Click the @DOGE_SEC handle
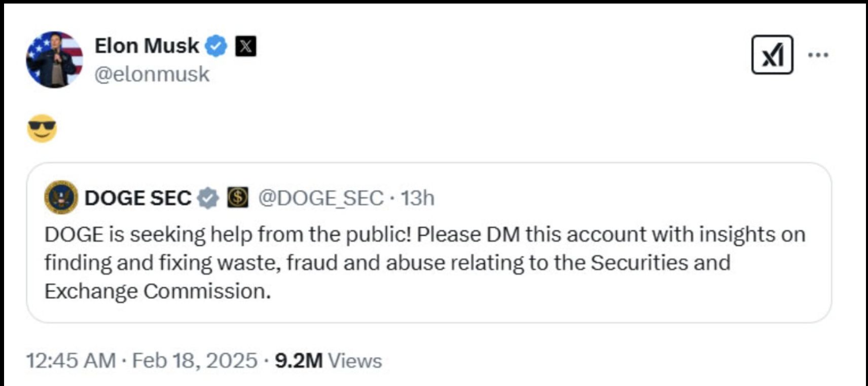 tap(320, 198)
